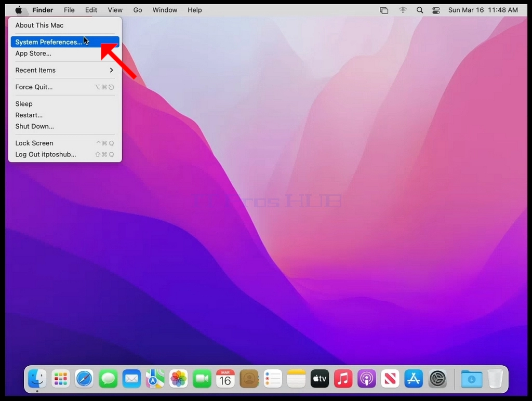Select Lock Screen menu item
Screen dimensions: 532x401
coord(65,143)
